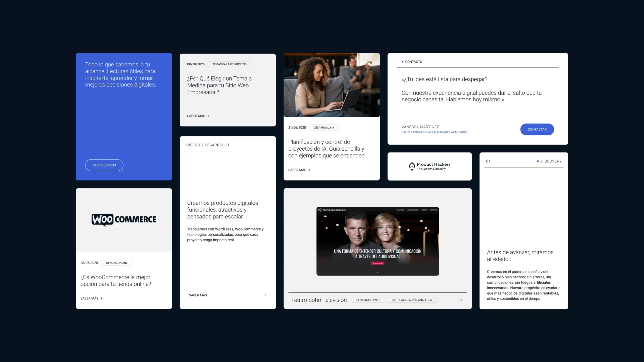Image resolution: width=644 pixels, height=362 pixels.
Task: Click the DISCOVERY step label
Action: click(551, 161)
